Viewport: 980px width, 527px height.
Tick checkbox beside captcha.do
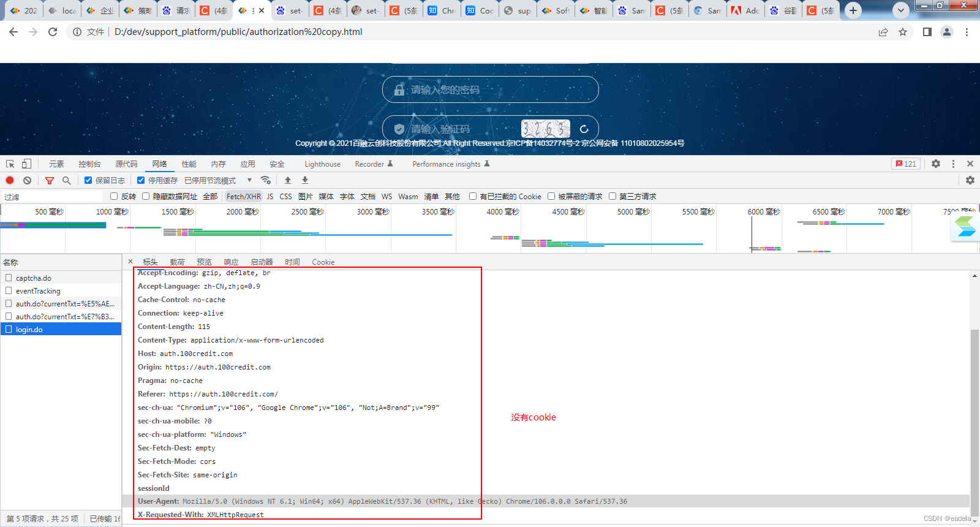(x=9, y=278)
